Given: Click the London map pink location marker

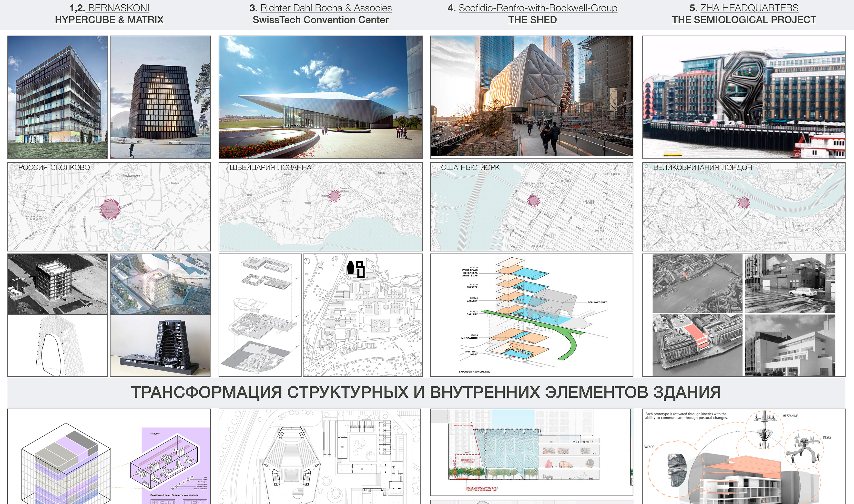Looking at the screenshot, I should click(x=744, y=203).
